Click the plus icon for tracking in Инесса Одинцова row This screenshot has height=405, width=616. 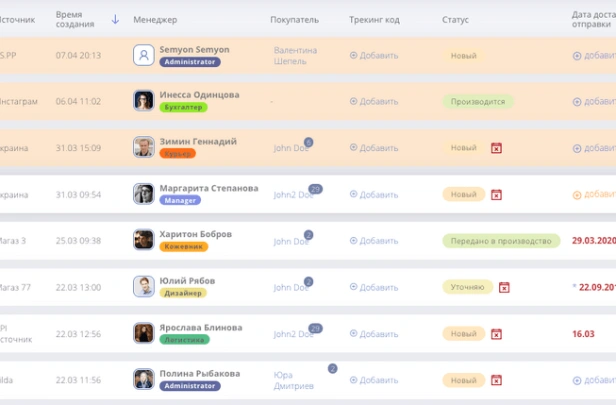click(354, 101)
